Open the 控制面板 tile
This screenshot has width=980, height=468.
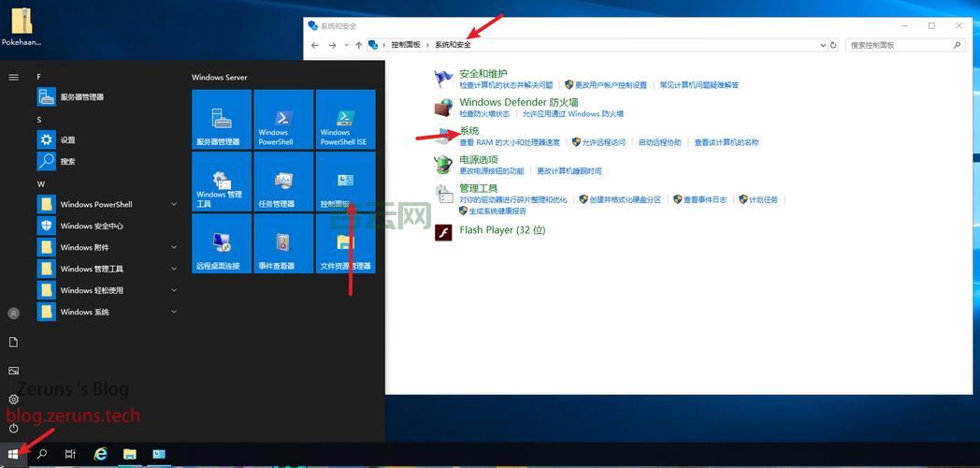[x=345, y=182]
